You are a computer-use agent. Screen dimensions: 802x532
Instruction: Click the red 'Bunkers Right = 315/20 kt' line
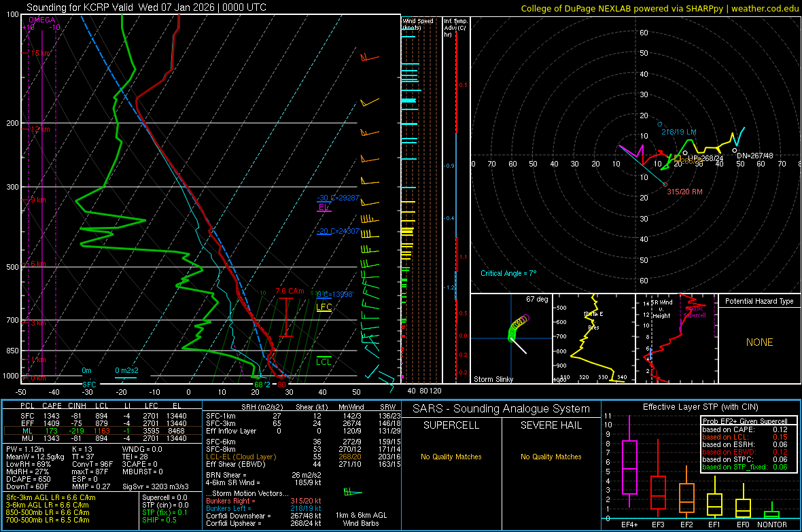click(264, 501)
